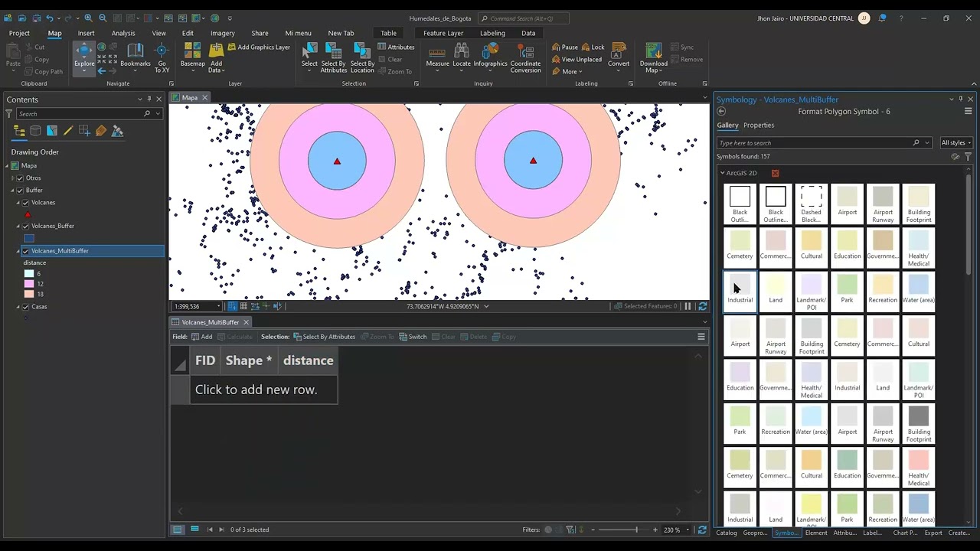Open the table zoom percentage dropdown
This screenshot has width=980, height=551.
click(688, 530)
